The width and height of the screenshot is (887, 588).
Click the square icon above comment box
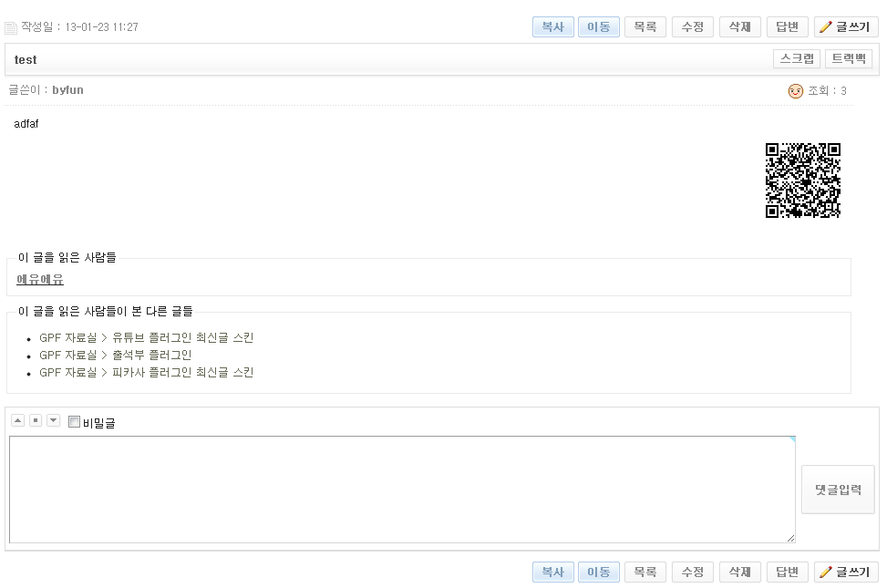coord(36,420)
